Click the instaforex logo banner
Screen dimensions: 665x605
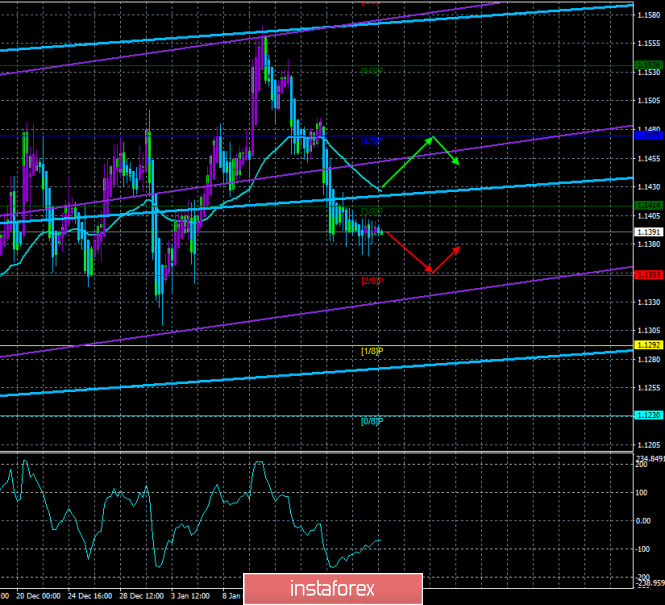point(333,589)
